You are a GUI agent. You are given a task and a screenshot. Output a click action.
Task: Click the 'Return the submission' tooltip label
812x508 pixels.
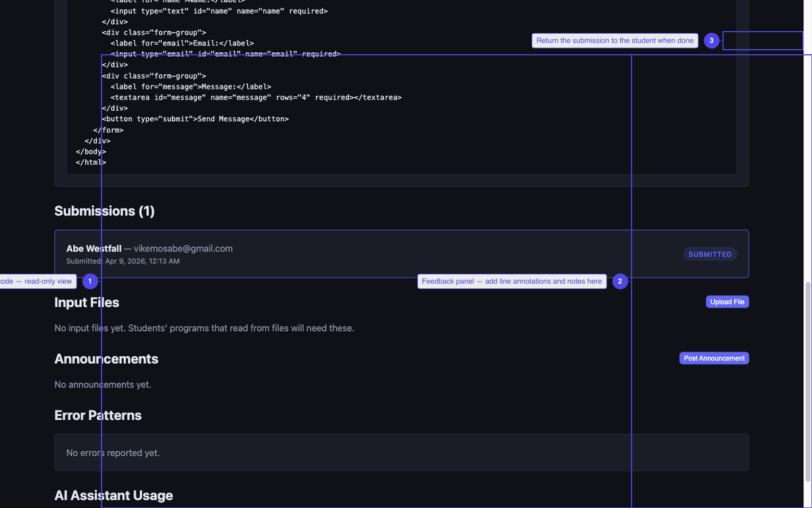tap(614, 41)
